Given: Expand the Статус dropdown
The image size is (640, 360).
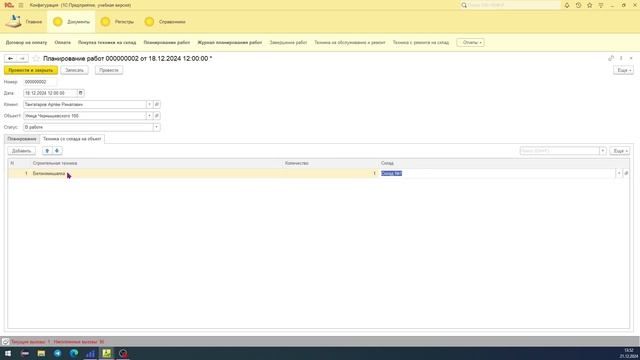Looking at the screenshot, I should (156, 127).
